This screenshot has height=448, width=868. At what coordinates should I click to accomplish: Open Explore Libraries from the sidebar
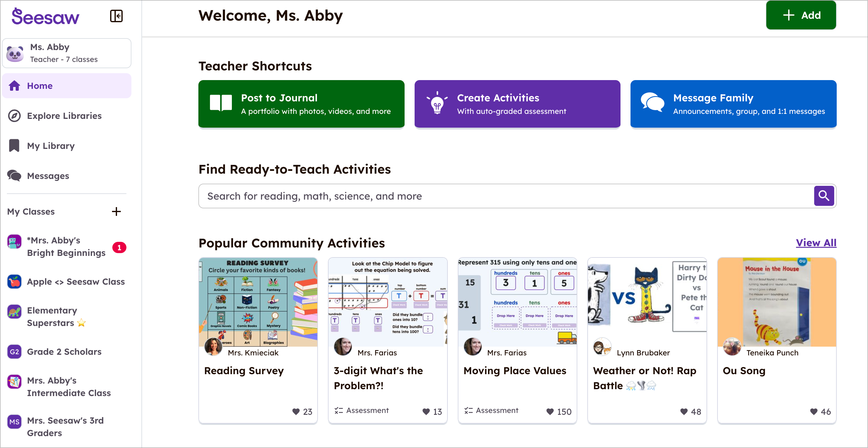64,115
